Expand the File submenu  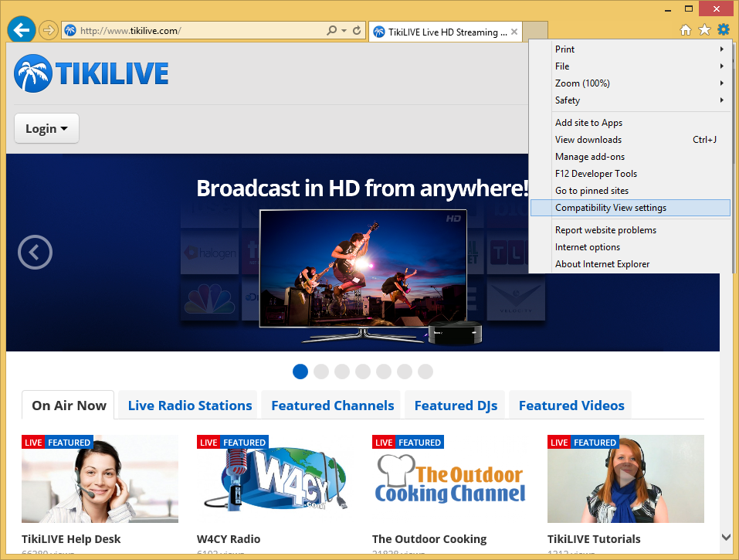point(630,66)
